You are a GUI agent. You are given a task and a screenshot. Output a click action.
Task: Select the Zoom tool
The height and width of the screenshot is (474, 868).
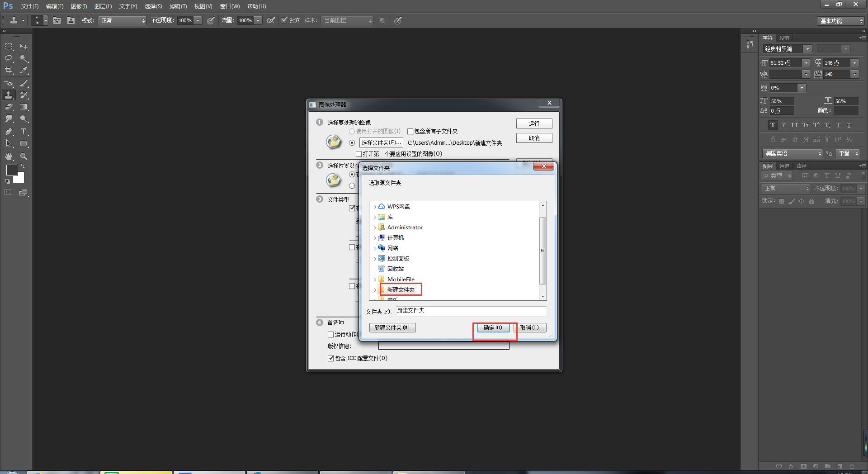tap(24, 156)
